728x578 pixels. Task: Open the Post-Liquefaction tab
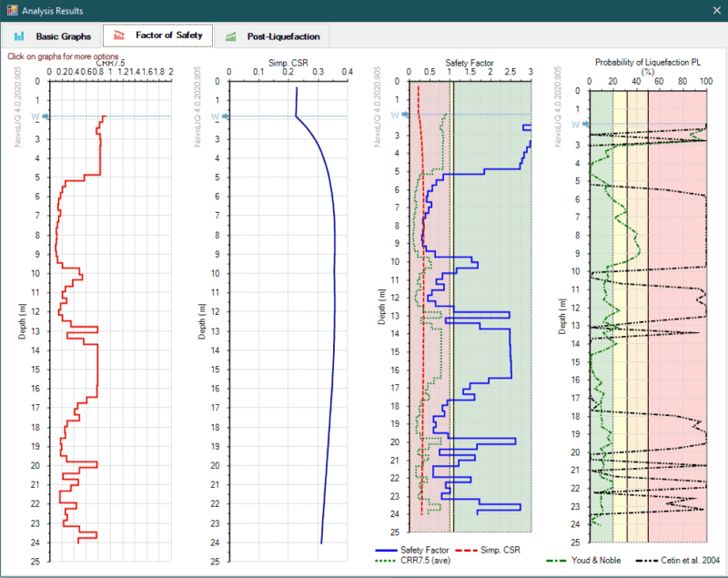pos(272,36)
